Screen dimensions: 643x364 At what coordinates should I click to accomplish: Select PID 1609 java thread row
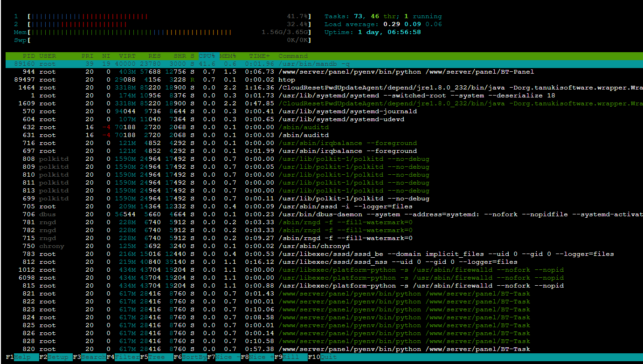click(x=324, y=103)
